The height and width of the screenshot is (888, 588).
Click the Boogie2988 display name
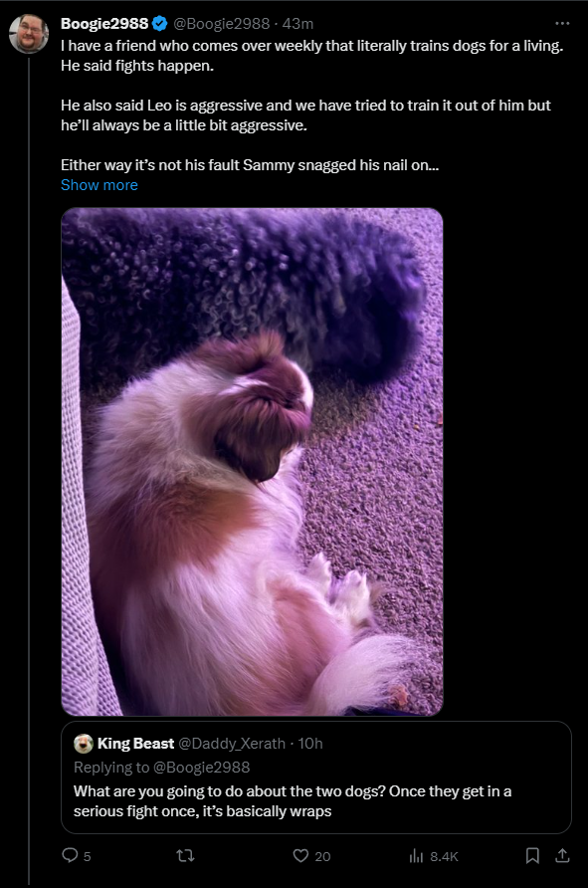(104, 23)
